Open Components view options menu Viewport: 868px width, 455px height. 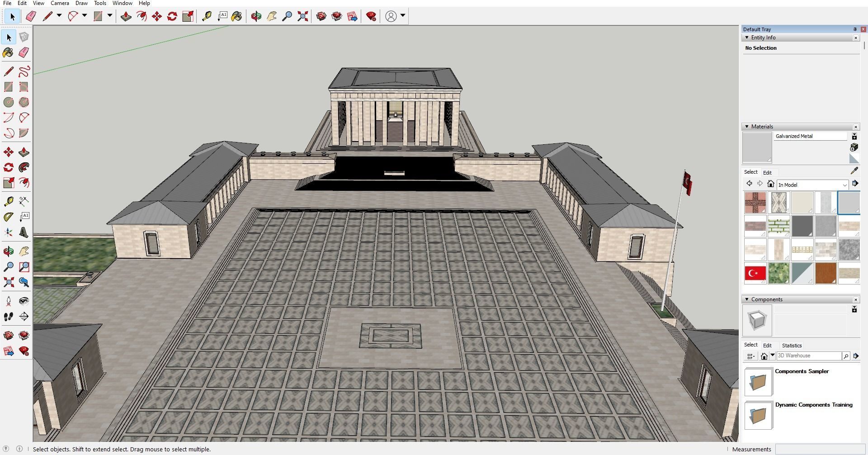(x=751, y=356)
